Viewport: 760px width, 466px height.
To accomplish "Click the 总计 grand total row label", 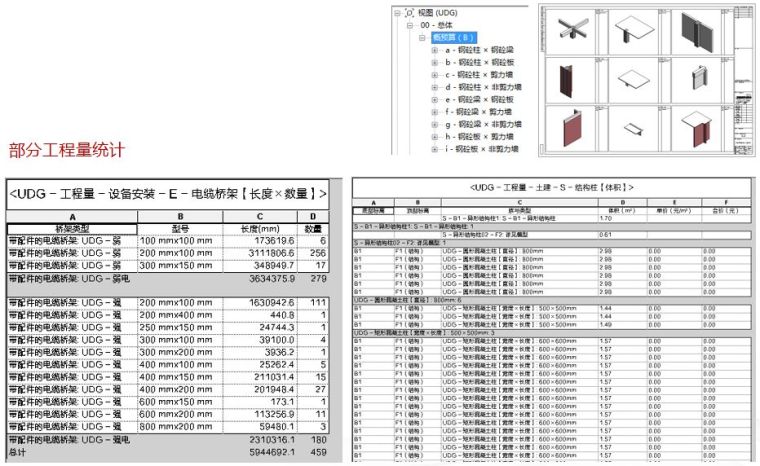I will pos(16,452).
